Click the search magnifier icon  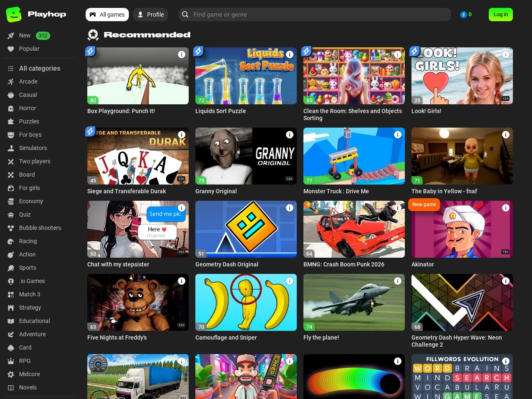click(185, 15)
